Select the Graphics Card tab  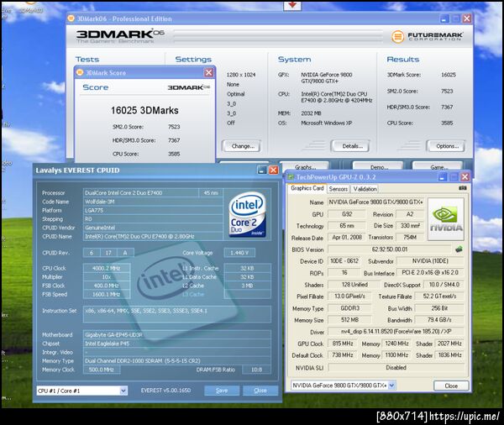(307, 188)
